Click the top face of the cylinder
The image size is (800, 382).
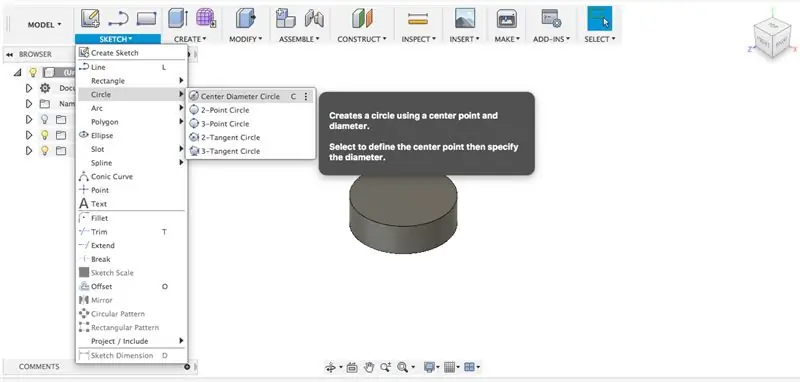pyautogui.click(x=403, y=199)
